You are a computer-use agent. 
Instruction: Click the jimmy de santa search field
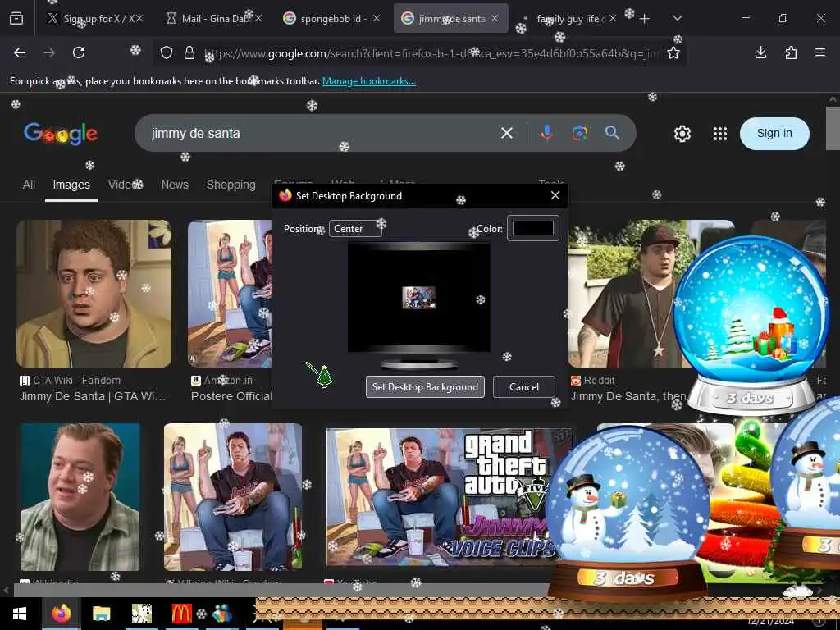click(322, 133)
